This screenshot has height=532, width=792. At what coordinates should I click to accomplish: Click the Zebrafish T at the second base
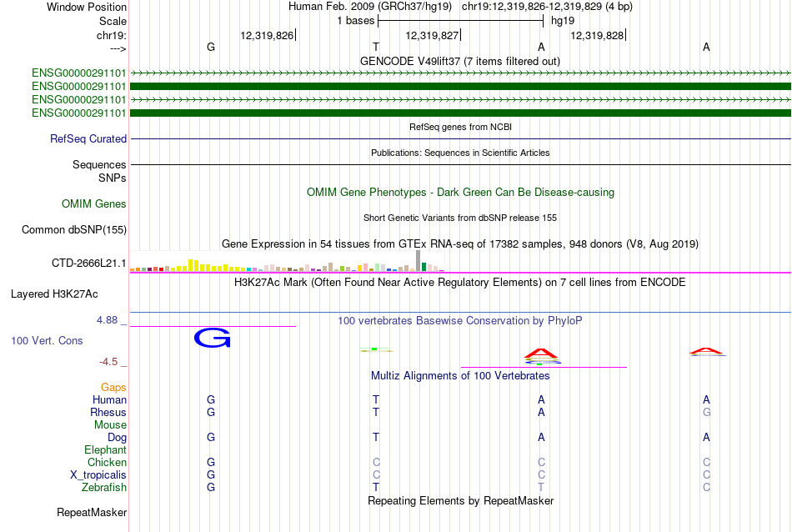376,488
